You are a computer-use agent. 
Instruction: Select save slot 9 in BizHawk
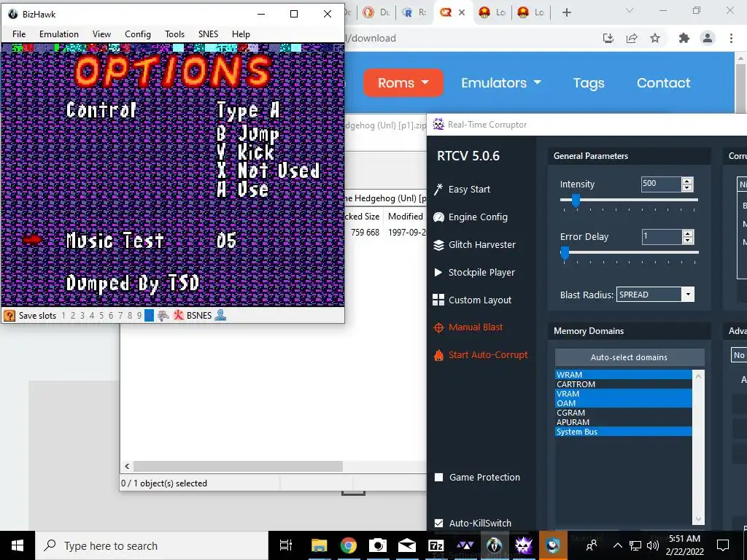139,315
